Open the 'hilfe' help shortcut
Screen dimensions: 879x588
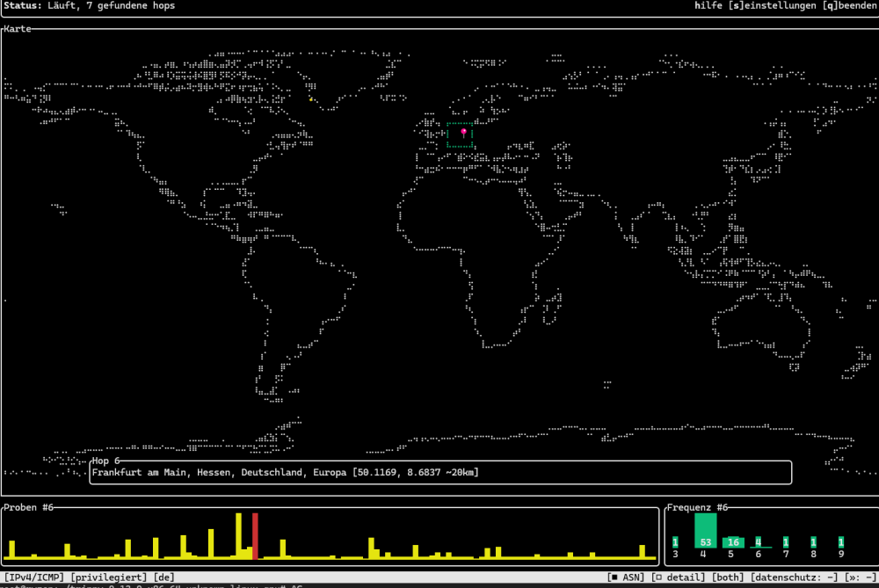[708, 5]
